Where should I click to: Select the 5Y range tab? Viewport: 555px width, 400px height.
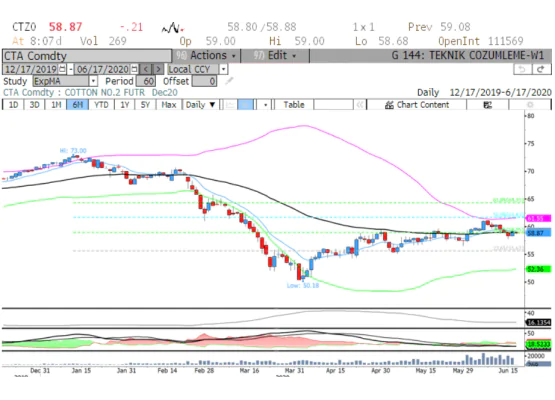coord(145,105)
